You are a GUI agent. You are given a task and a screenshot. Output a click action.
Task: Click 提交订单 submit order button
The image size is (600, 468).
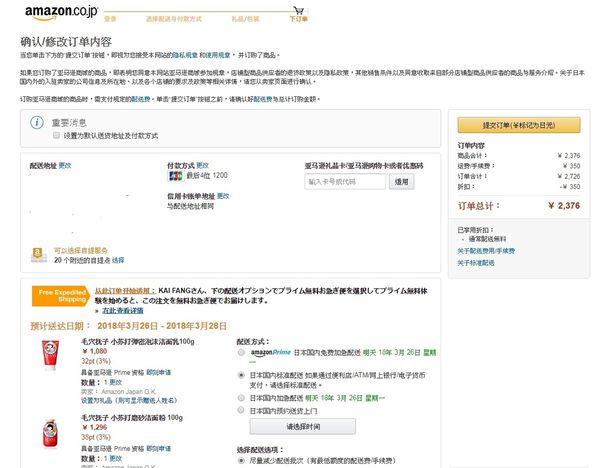(x=518, y=125)
